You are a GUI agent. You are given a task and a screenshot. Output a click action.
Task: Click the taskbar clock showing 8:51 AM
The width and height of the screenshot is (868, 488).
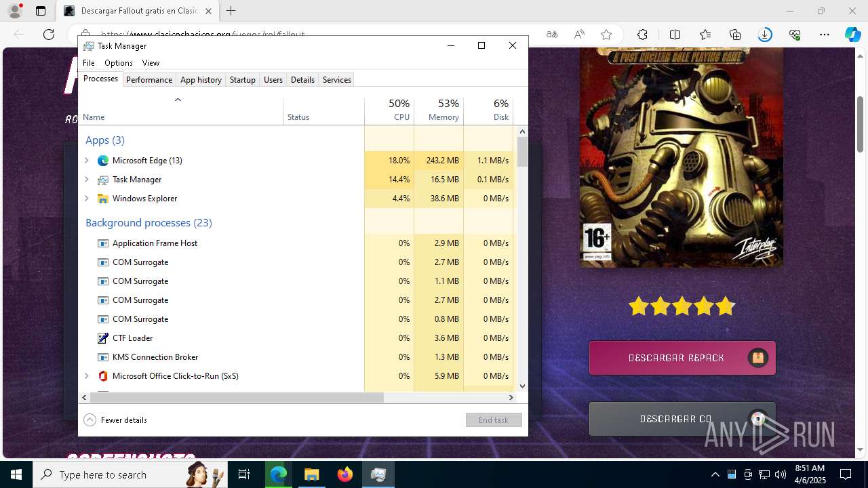[810, 474]
